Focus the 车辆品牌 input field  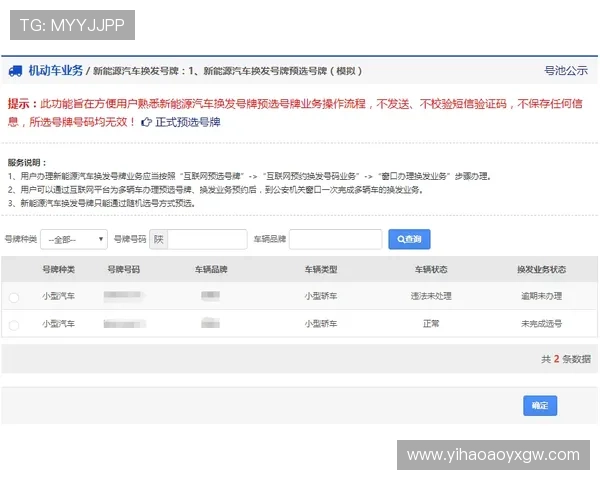point(335,240)
